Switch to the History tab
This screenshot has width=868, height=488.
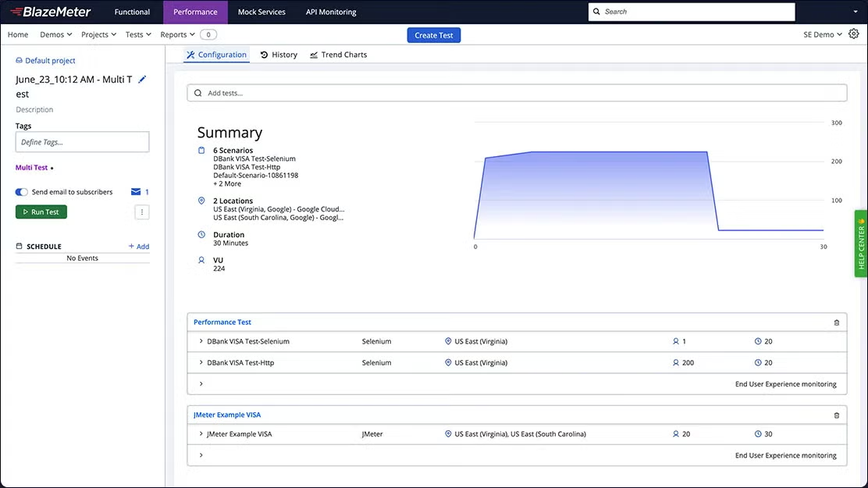click(x=278, y=55)
